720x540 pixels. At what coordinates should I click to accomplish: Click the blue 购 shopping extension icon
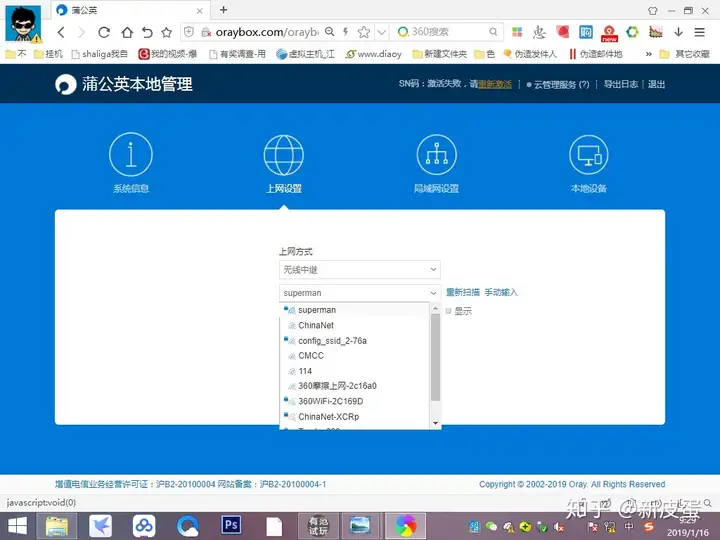click(x=585, y=32)
